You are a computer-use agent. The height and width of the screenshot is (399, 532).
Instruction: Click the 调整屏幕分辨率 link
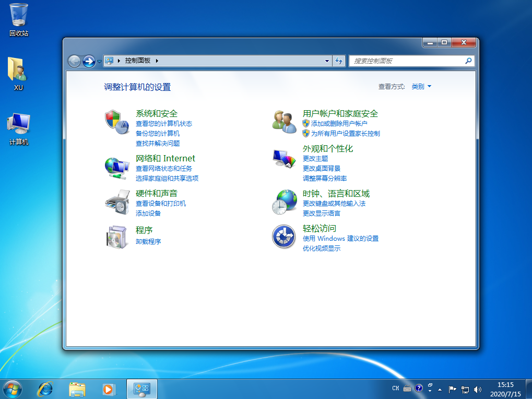click(325, 178)
